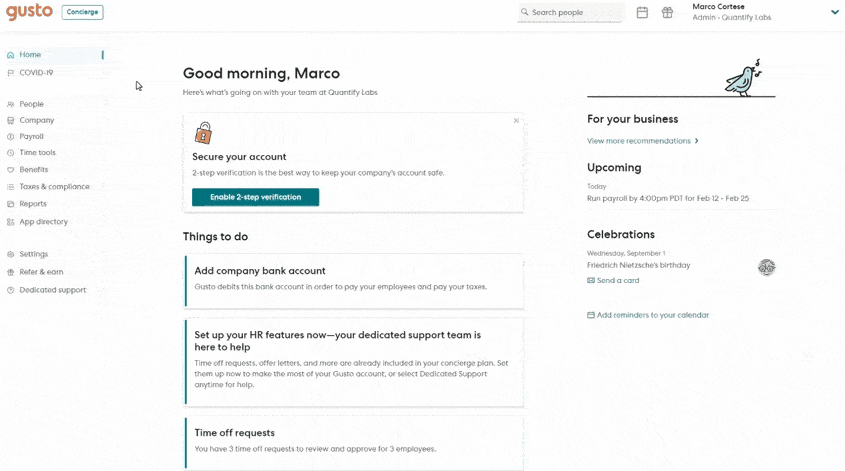Screen dimensions: 845x471
Task: Click the Gusto logo
Action: tap(29, 12)
